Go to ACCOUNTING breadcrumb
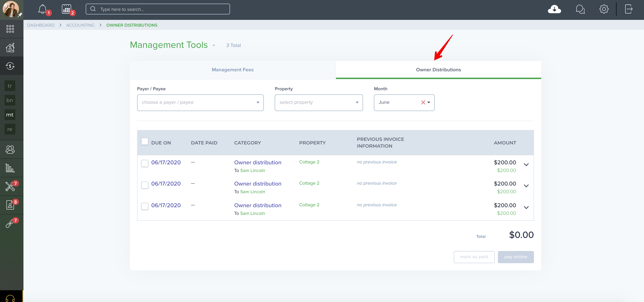Viewport: 644px width, 302px height. coord(80,25)
